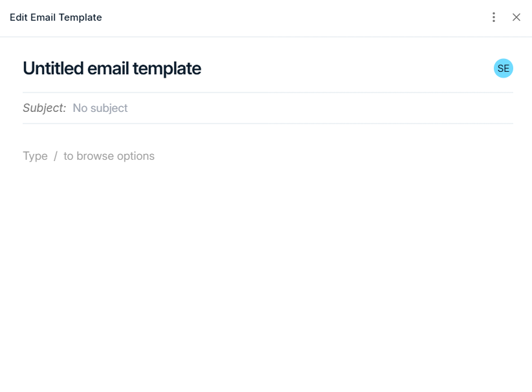Dismiss the template editor with the X
532x392 pixels.
[516, 17]
